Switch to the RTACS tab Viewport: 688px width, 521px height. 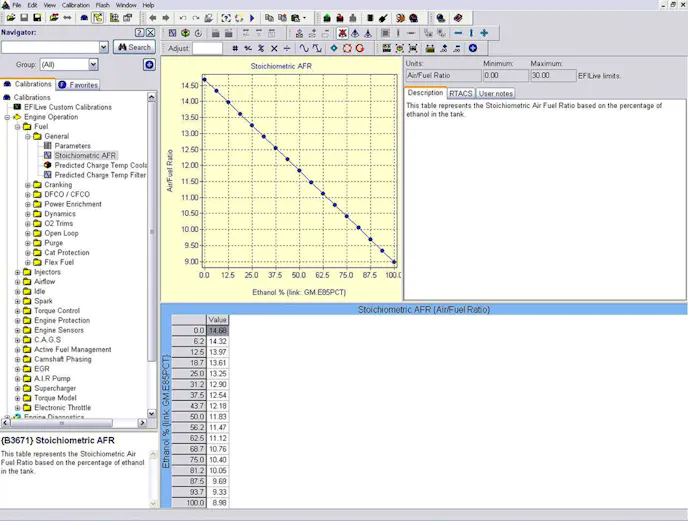click(460, 94)
